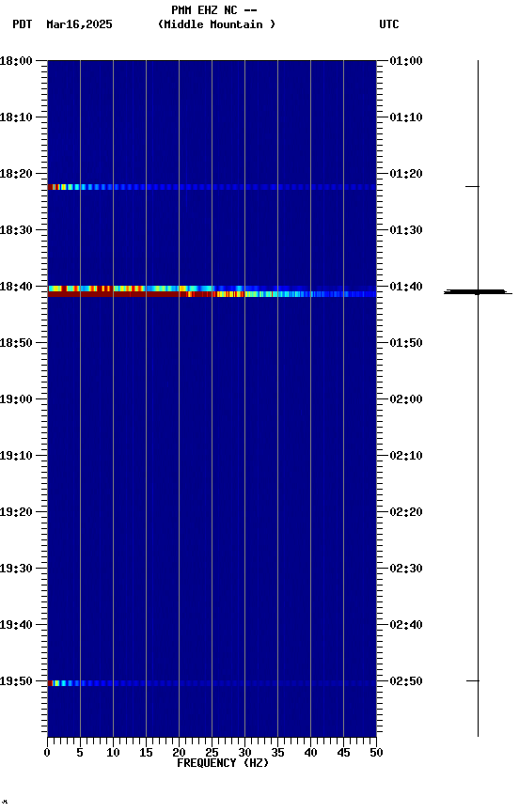The height and width of the screenshot is (812, 519).
Task: Click the '01:40' UTC time label
Action: 406,287
